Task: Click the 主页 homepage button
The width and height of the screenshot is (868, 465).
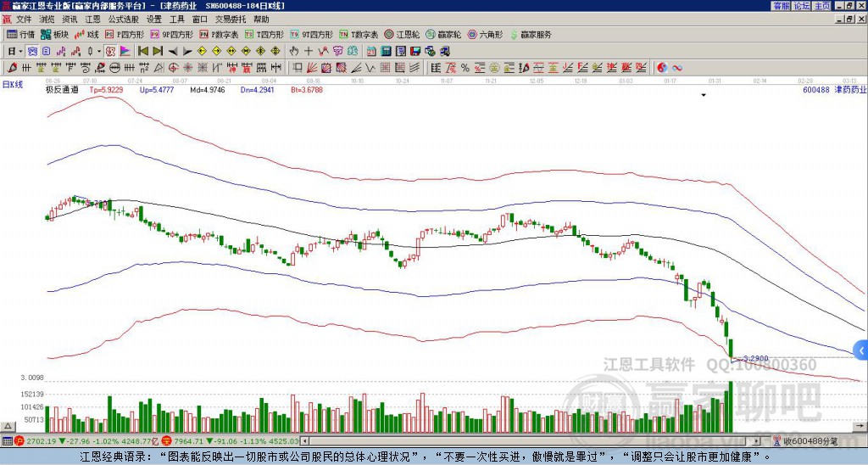Action: click(822, 6)
